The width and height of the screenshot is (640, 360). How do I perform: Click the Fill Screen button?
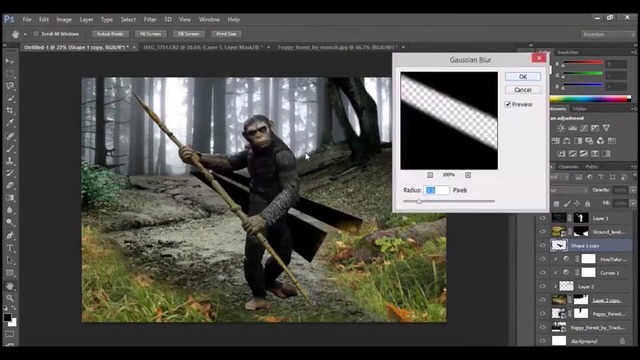[189, 34]
